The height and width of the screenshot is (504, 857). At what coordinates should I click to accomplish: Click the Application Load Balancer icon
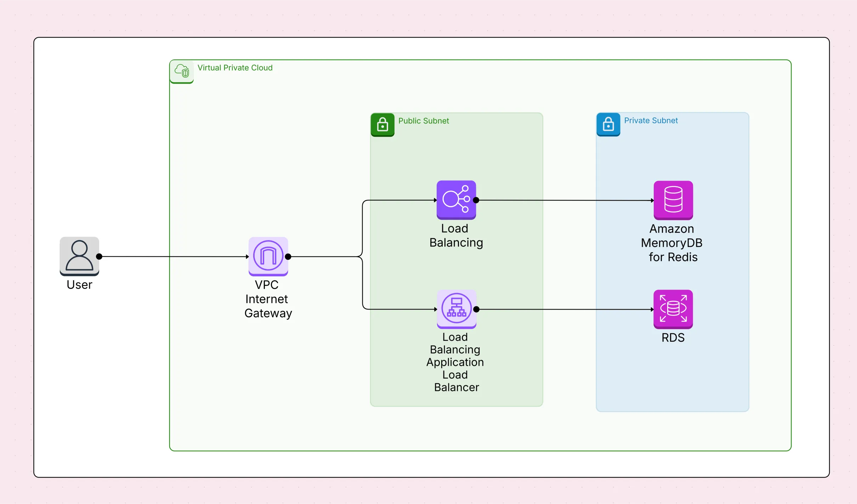point(456,308)
